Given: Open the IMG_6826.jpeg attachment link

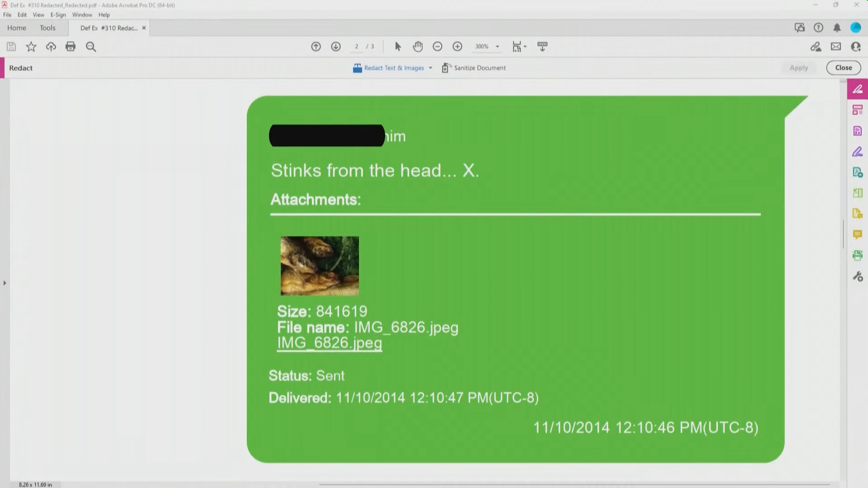Looking at the screenshot, I should 330,343.
